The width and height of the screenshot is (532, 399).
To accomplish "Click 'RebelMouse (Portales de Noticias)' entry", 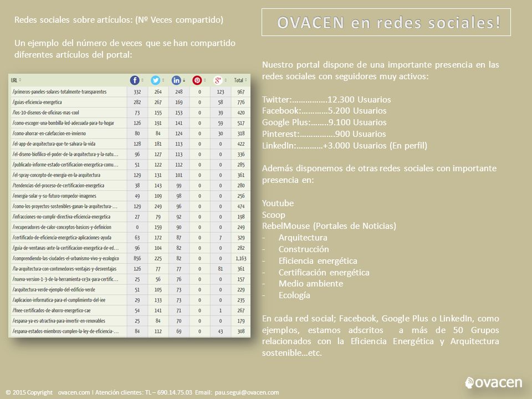I will coord(329,226).
